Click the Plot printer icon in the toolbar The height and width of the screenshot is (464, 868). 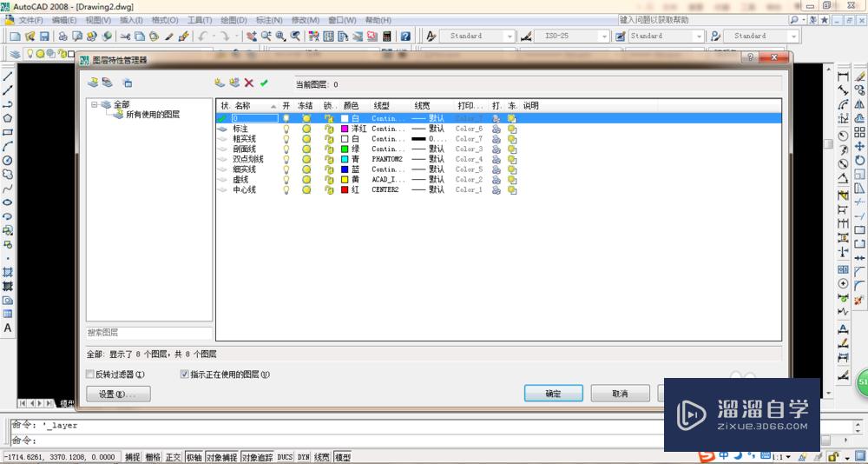63,36
